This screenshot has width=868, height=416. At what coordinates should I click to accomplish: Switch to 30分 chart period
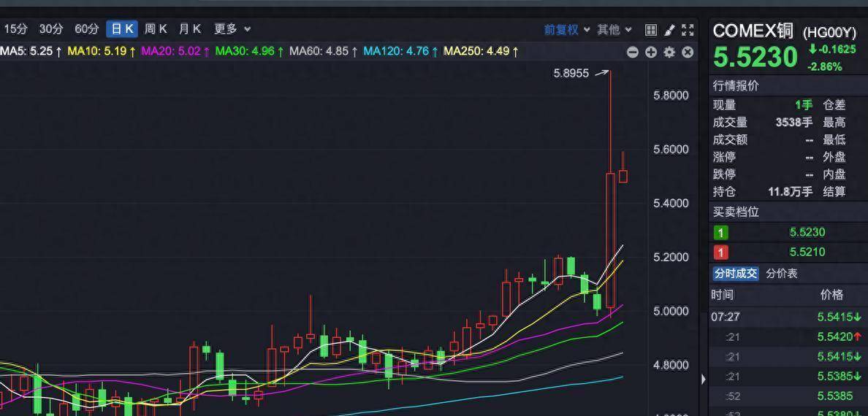click(x=51, y=28)
